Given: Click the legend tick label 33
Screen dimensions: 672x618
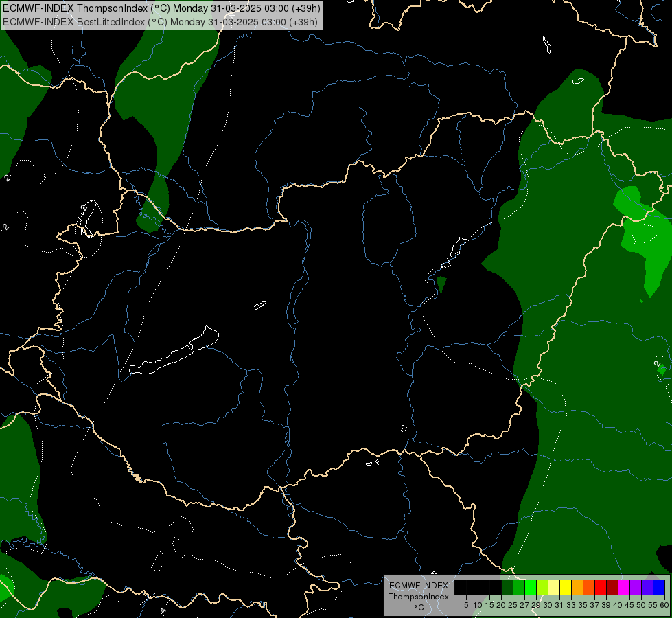Looking at the screenshot, I should tap(571, 605).
